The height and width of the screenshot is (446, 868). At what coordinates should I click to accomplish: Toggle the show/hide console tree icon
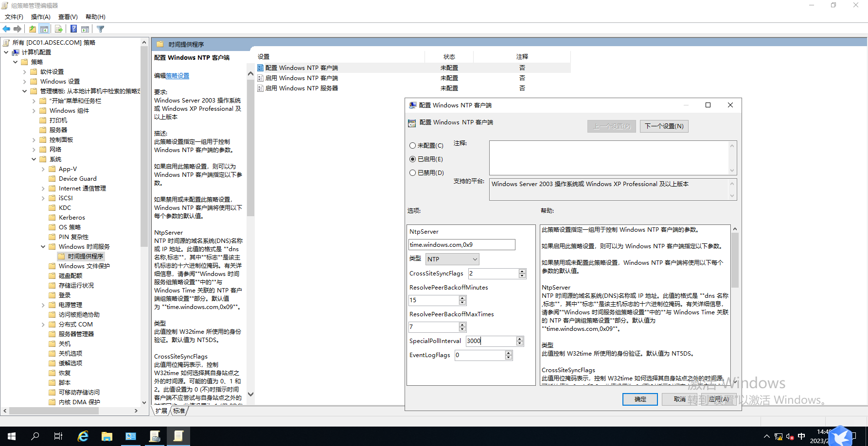[x=44, y=29]
